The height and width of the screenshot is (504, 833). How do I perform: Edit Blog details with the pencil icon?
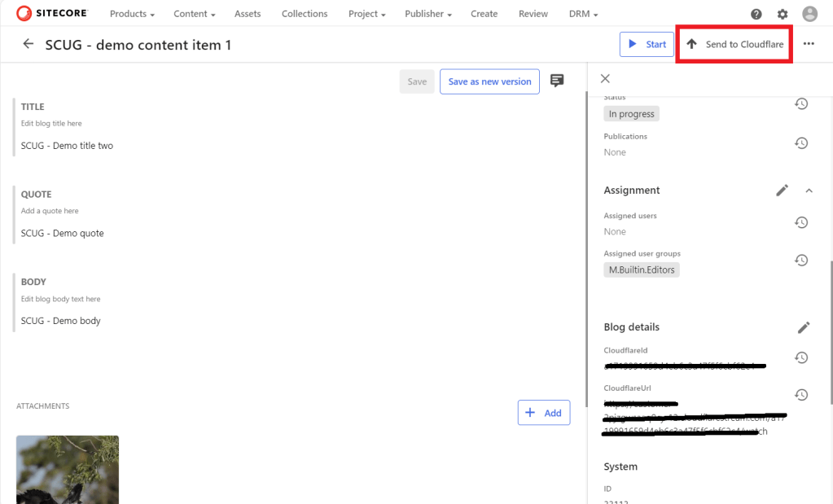[804, 327]
